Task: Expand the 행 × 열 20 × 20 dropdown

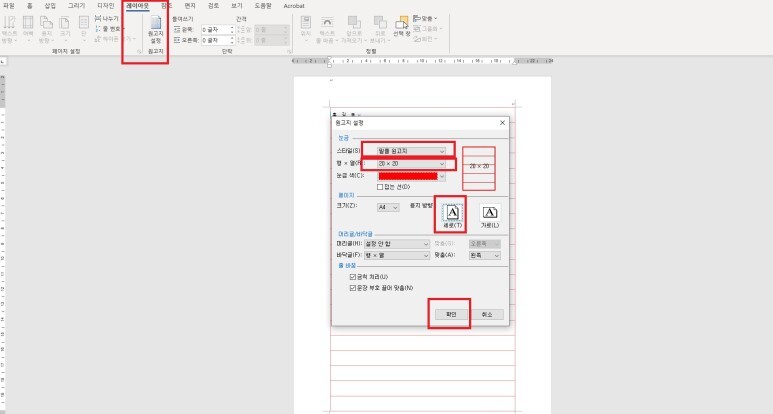Action: [x=411, y=164]
